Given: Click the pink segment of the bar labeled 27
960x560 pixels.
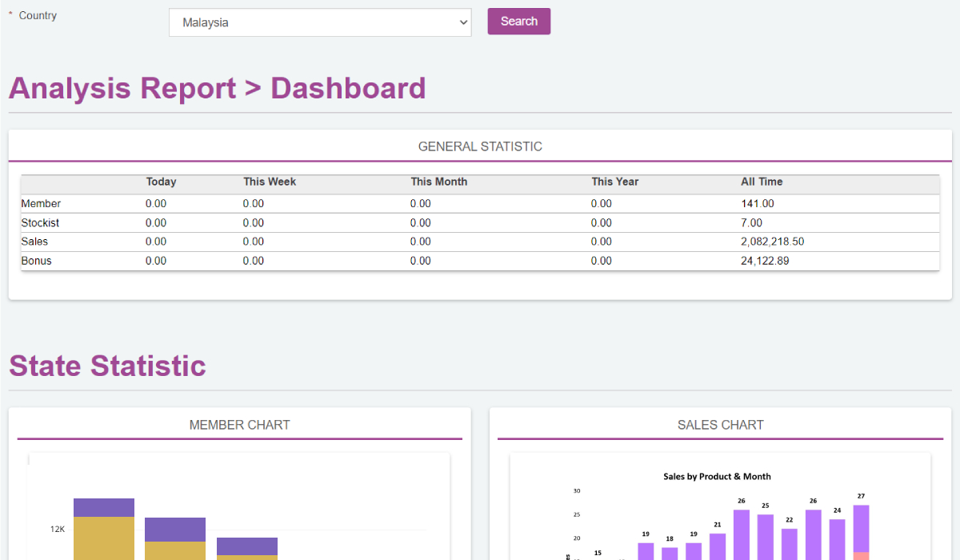Looking at the screenshot, I should click(861, 556).
